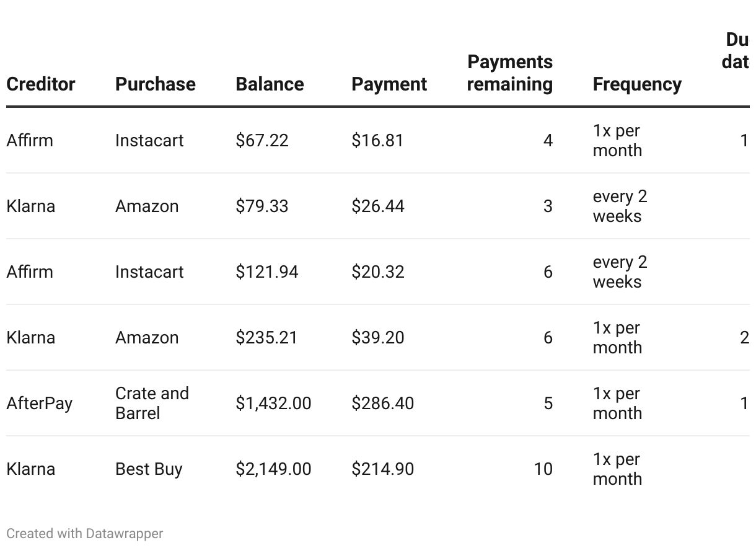Click the 10 payments remaining cell
This screenshot has width=756, height=548.
pos(543,469)
